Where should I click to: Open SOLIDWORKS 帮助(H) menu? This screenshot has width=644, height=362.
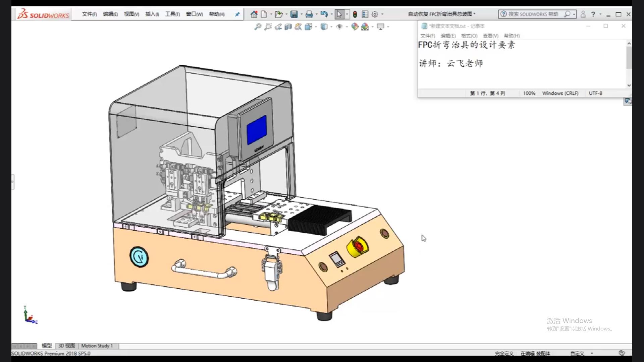[x=217, y=14]
